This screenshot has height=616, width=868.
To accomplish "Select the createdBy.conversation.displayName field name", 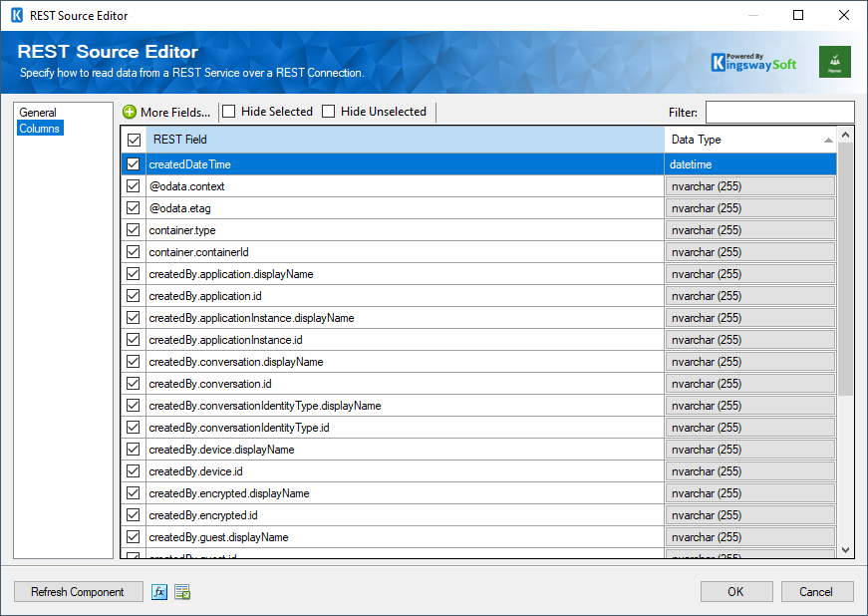I will coord(236,362).
